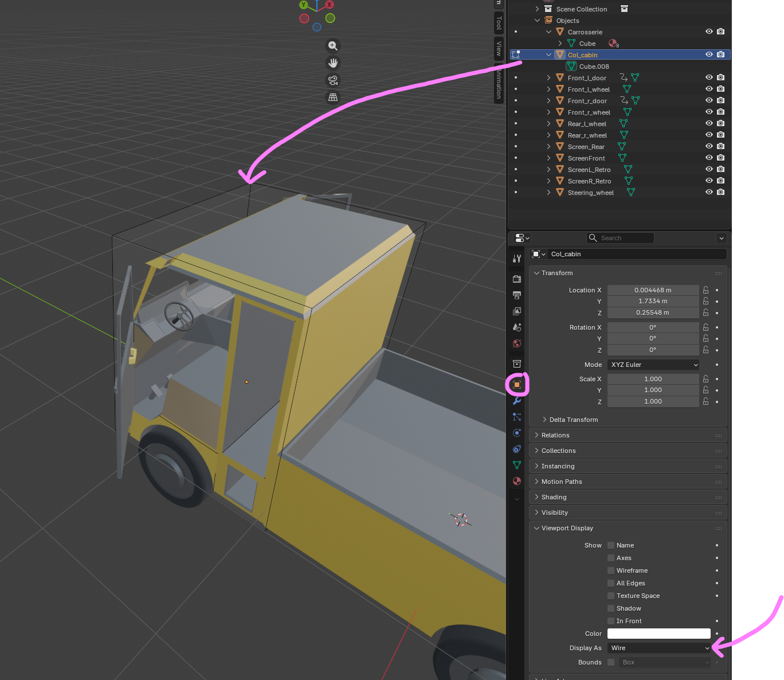Click the mesh data icon on the Steering_wheel row
Viewport: 784px width, 680px height.
[x=631, y=193]
